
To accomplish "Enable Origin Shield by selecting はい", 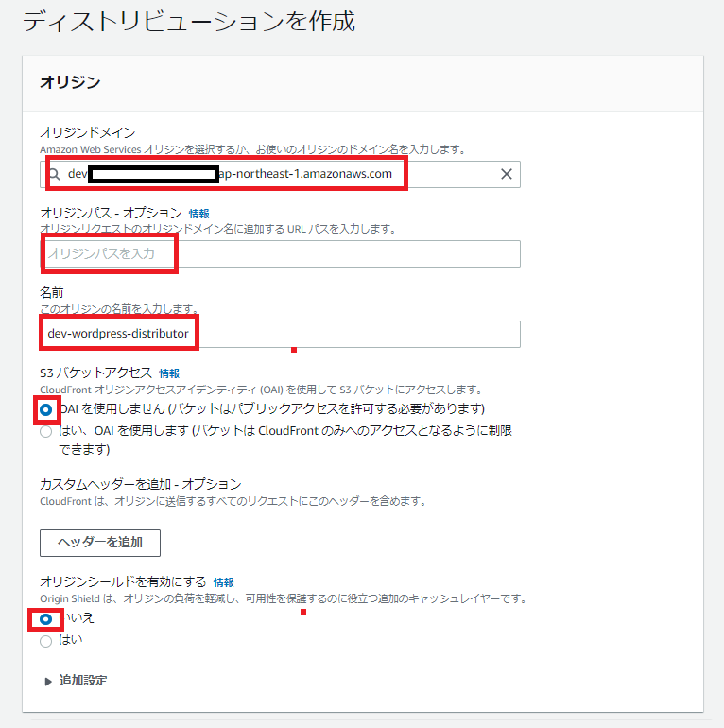I will coord(46,641).
